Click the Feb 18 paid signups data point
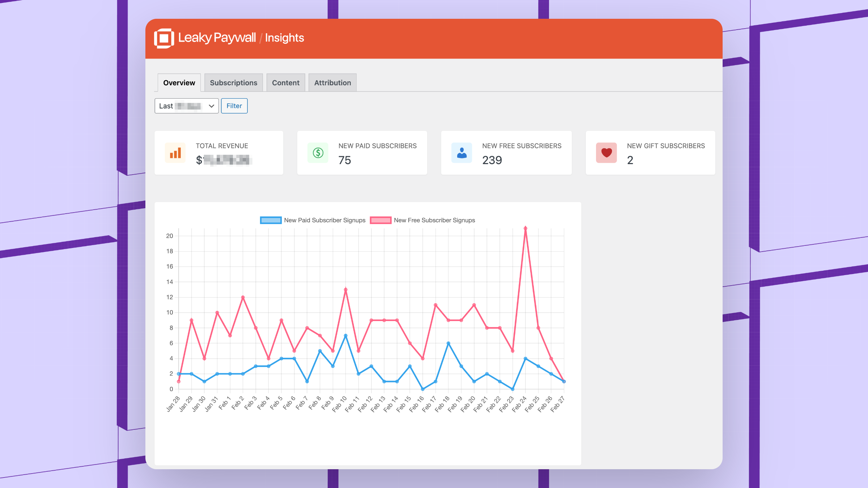This screenshot has height=488, width=868. click(448, 343)
